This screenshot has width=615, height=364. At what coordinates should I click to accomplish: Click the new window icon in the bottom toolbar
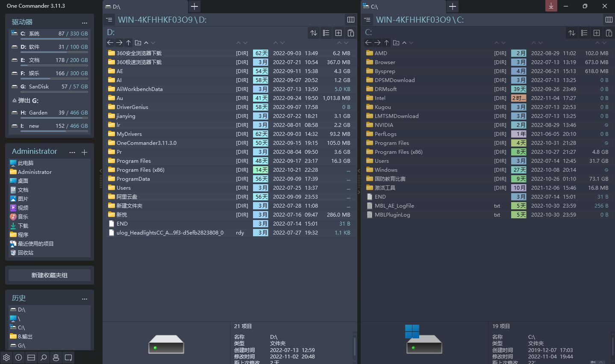(68, 358)
